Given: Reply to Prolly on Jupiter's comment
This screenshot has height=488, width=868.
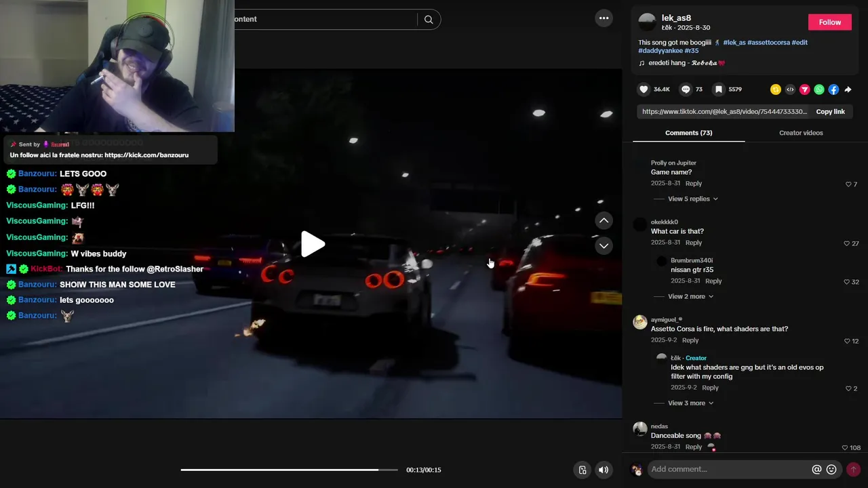Looking at the screenshot, I should pos(693,184).
